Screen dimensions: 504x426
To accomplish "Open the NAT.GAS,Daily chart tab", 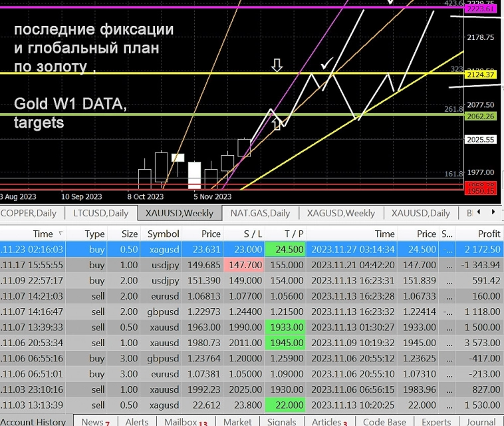I will pos(260,213).
